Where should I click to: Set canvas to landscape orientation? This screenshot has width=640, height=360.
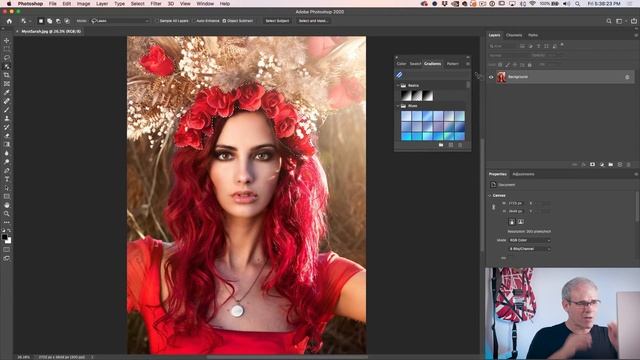(521, 222)
